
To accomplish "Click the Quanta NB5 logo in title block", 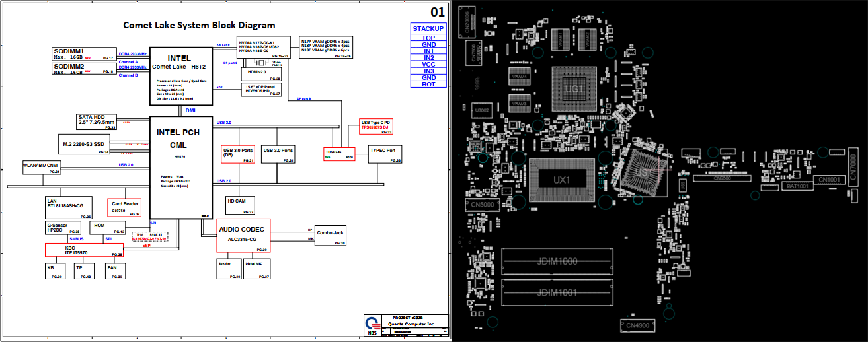I will 372,324.
